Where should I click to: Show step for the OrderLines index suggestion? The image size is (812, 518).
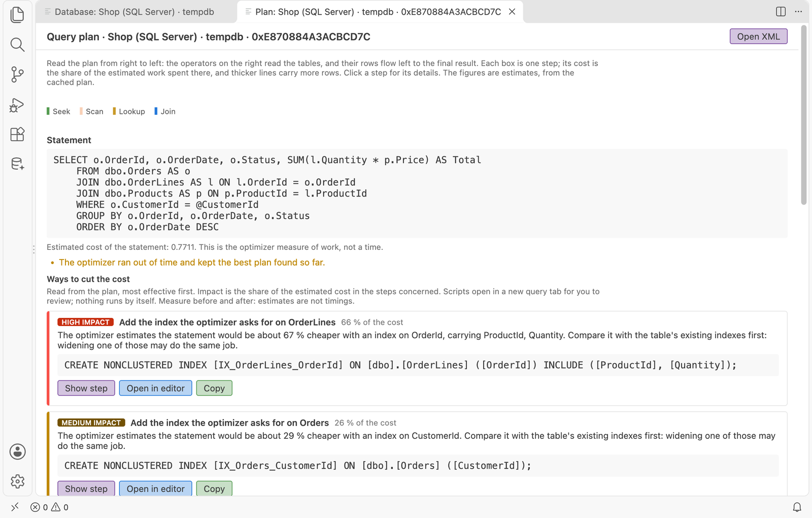click(86, 388)
